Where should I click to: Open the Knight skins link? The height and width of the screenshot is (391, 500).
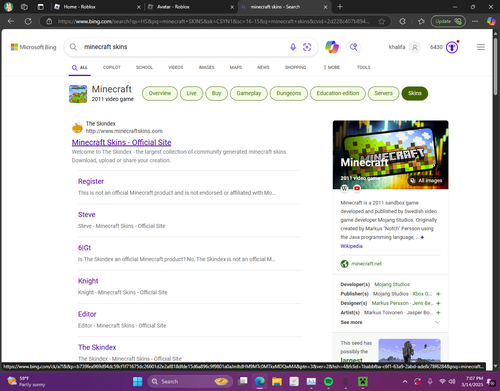[88, 281]
